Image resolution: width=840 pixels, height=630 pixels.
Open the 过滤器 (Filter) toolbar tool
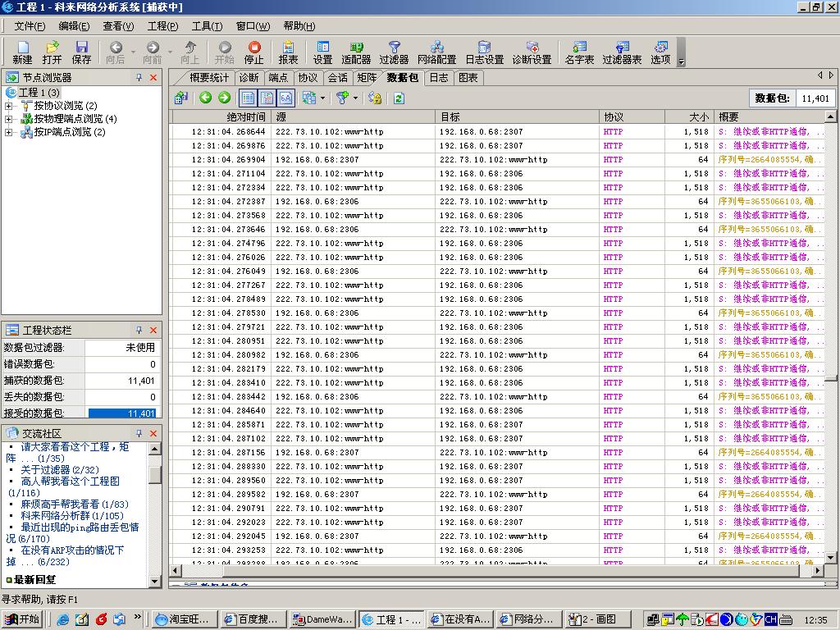point(394,52)
